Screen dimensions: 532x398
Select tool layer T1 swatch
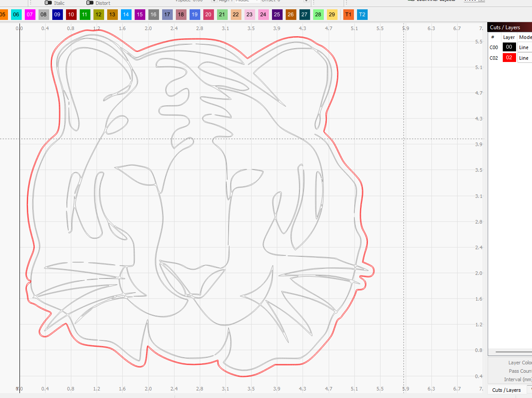coord(349,15)
